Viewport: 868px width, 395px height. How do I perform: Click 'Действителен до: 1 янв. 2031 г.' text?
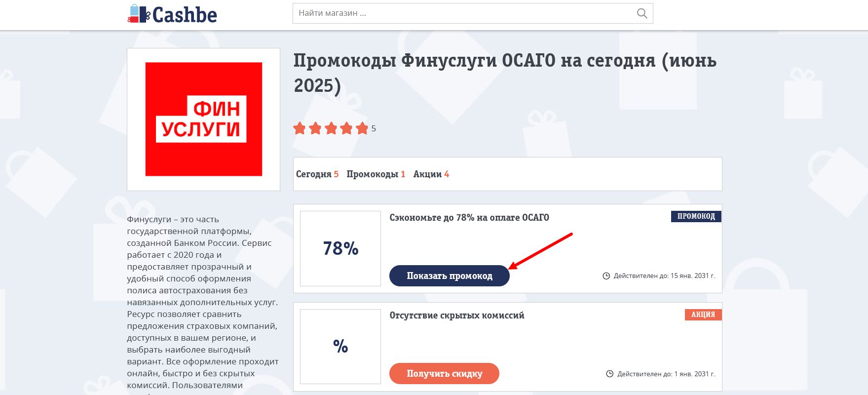point(666,374)
